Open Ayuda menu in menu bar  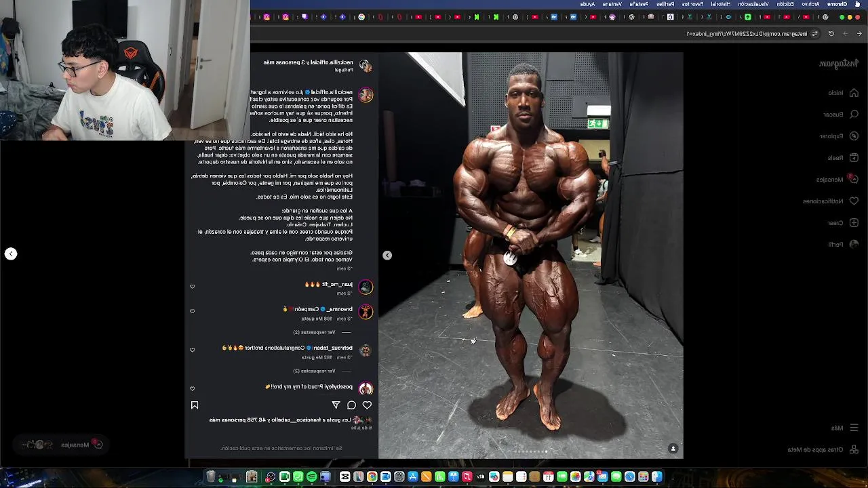pyautogui.click(x=587, y=4)
